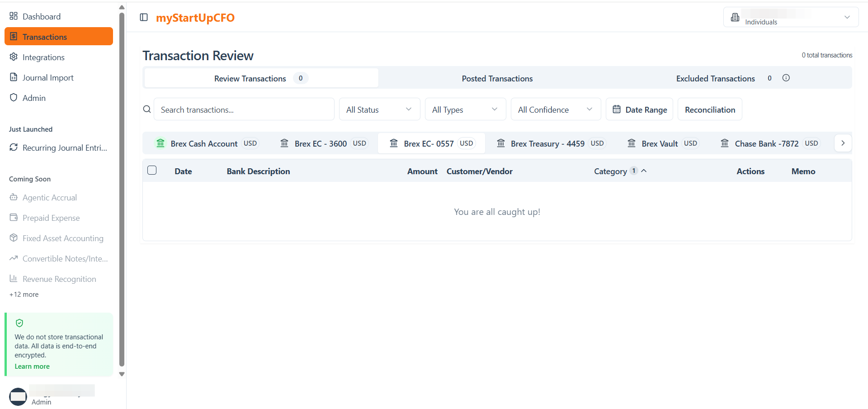Screen dimensions: 868x409
Task: Click the Amount column header
Action: (422, 171)
